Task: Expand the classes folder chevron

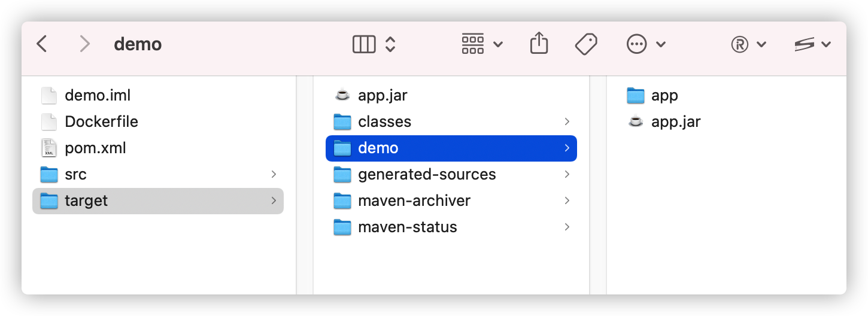Action: [566, 121]
